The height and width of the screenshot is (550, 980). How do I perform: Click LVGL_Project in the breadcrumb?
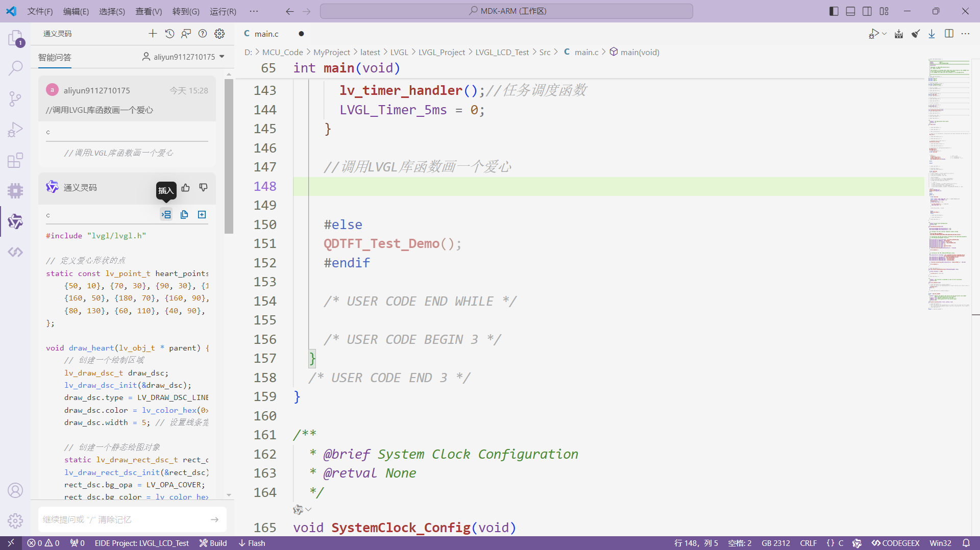click(x=442, y=52)
